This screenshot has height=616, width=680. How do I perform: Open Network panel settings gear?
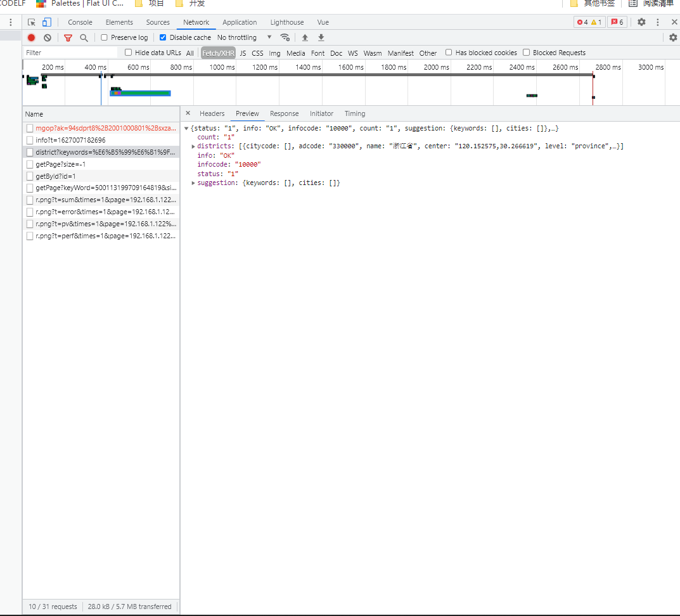pos(673,38)
